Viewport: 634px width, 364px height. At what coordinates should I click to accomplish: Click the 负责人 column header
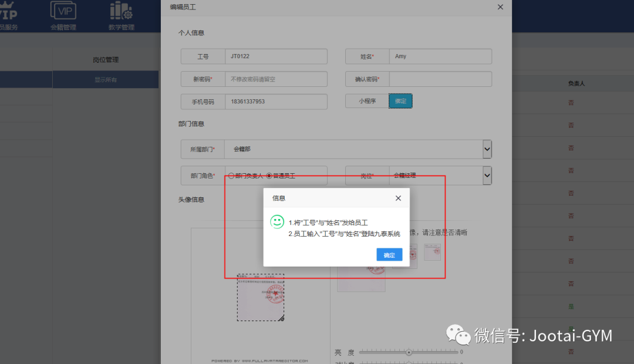576,83
